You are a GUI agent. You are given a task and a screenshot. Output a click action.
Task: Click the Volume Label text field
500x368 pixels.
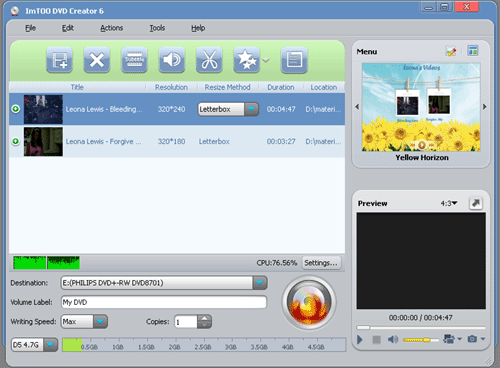pyautogui.click(x=164, y=302)
